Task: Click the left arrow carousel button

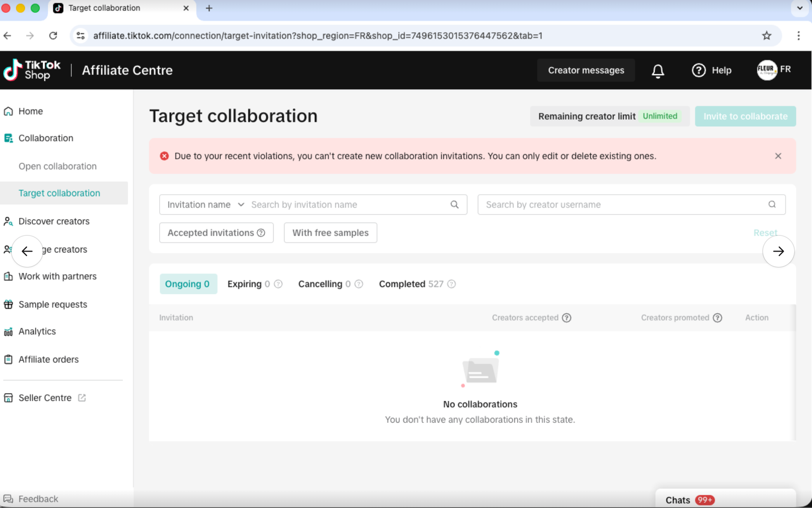Action: pyautogui.click(x=27, y=251)
